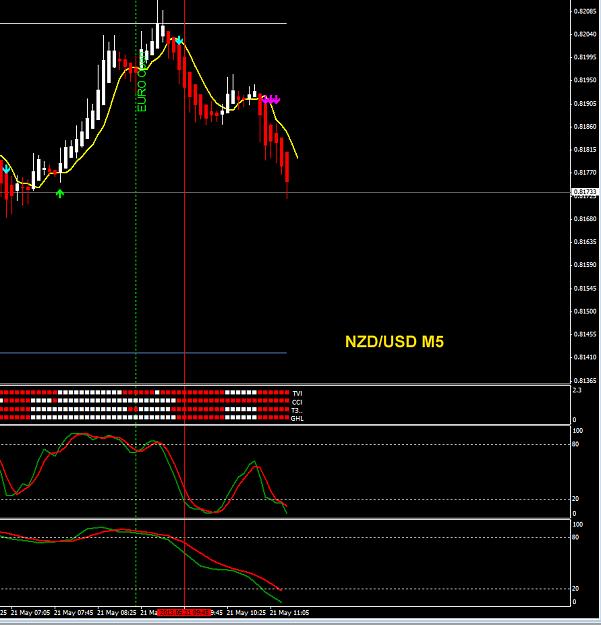This screenshot has height=625, width=601.
Task: Click the 0.81950 price scale label
Action: (585, 80)
